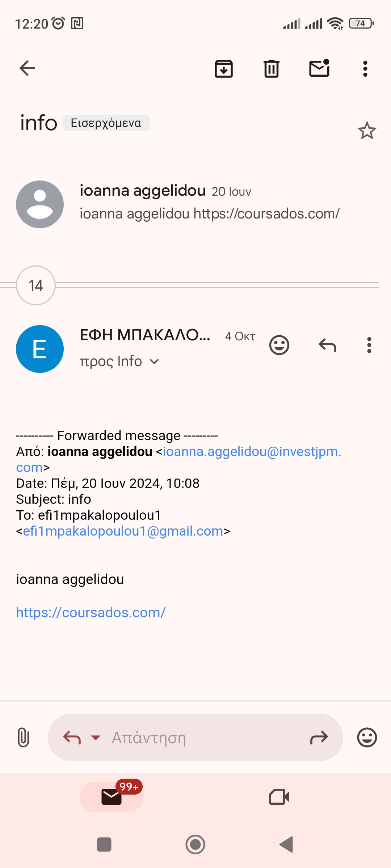391x868 pixels.
Task: Open the coursados.com link in message body
Action: tap(91, 613)
